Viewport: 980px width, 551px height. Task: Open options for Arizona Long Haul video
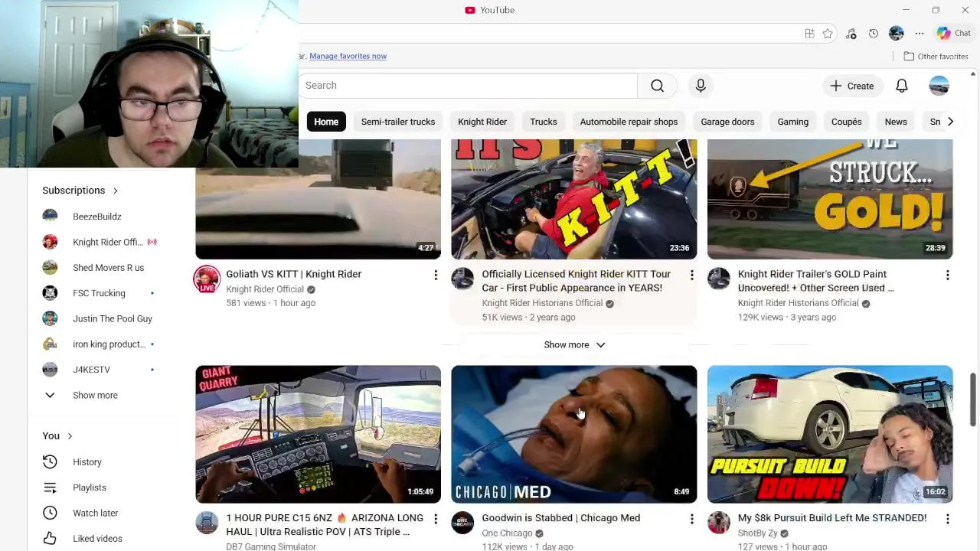click(x=436, y=519)
